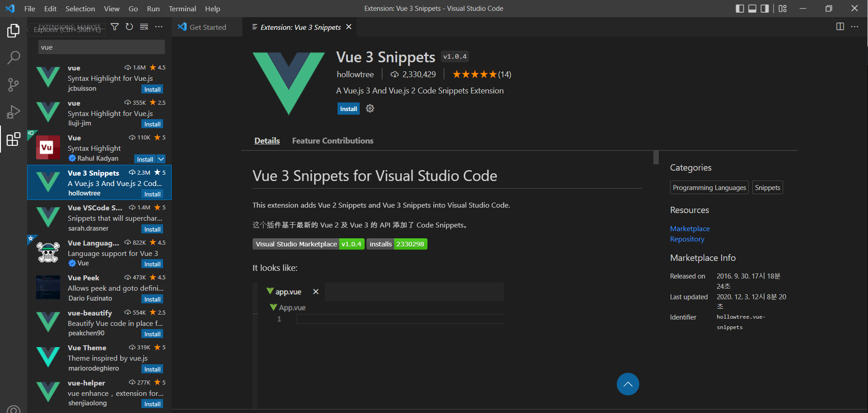This screenshot has height=413, width=868.
Task: Click the scroll to top round button
Action: coord(628,384)
